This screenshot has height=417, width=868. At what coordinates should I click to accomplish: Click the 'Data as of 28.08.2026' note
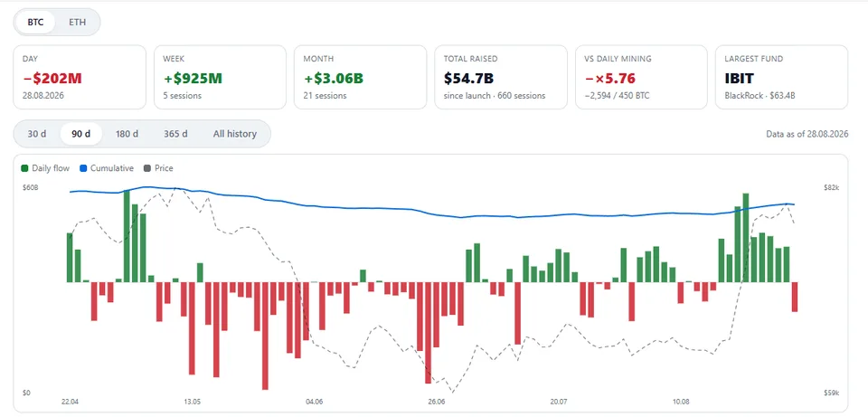pos(807,134)
